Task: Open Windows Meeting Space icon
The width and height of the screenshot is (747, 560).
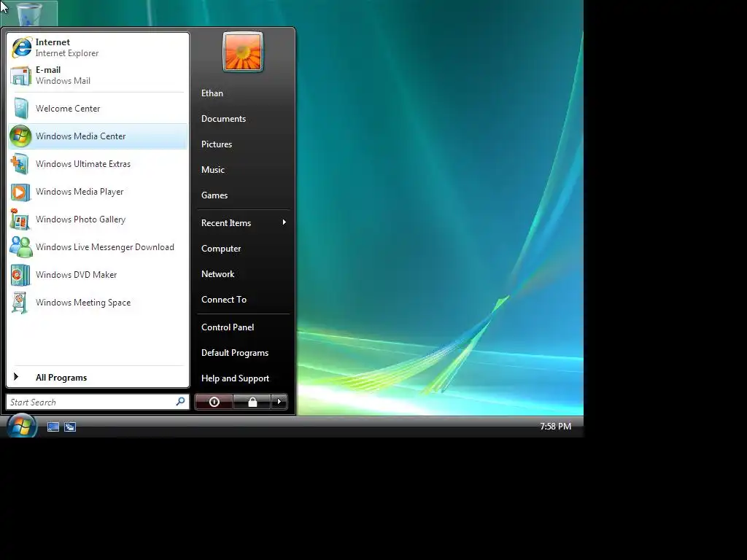Action: [20, 303]
